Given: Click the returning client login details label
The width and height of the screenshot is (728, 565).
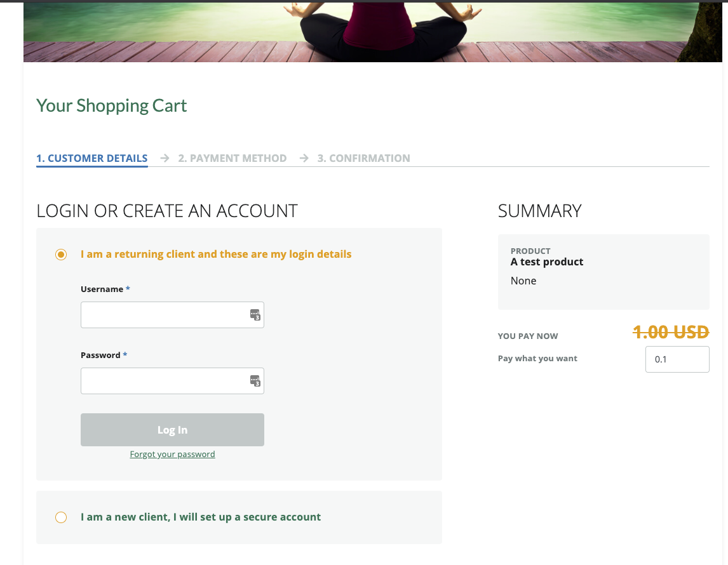Looking at the screenshot, I should click(216, 255).
